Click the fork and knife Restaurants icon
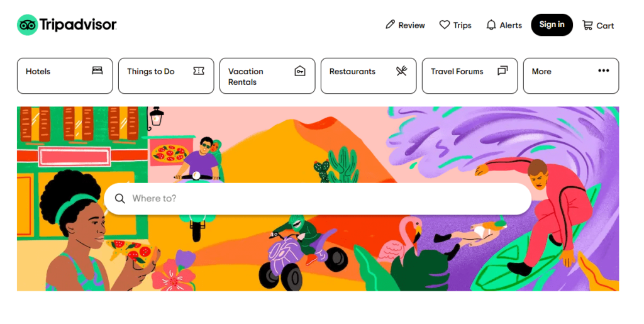This screenshot has height=324, width=644. [x=402, y=71]
